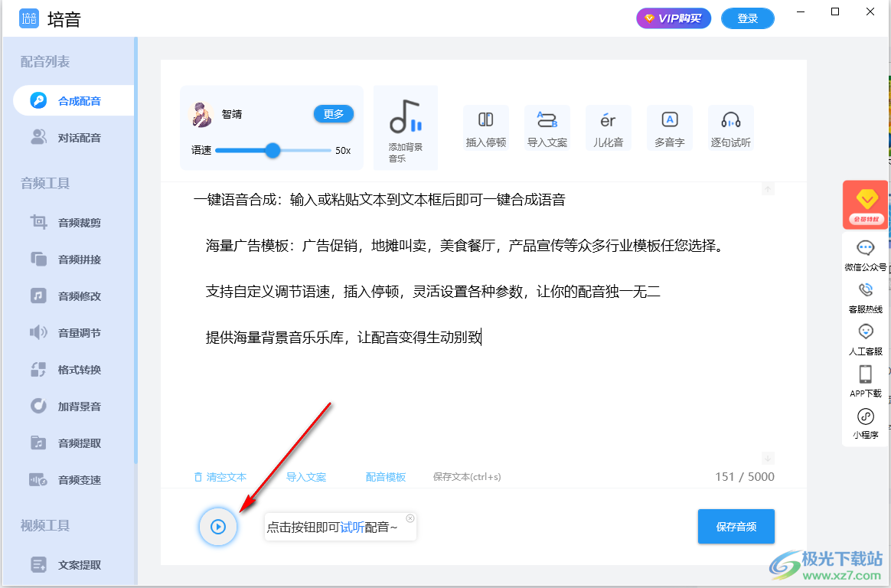Open 合成配音 in the sidebar
This screenshot has height=588, width=891.
pyautogui.click(x=74, y=101)
